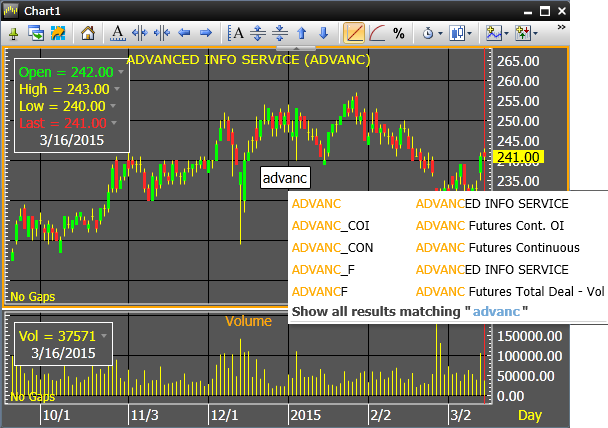
Task: Open the chart style dropdown arrow
Action: point(470,34)
